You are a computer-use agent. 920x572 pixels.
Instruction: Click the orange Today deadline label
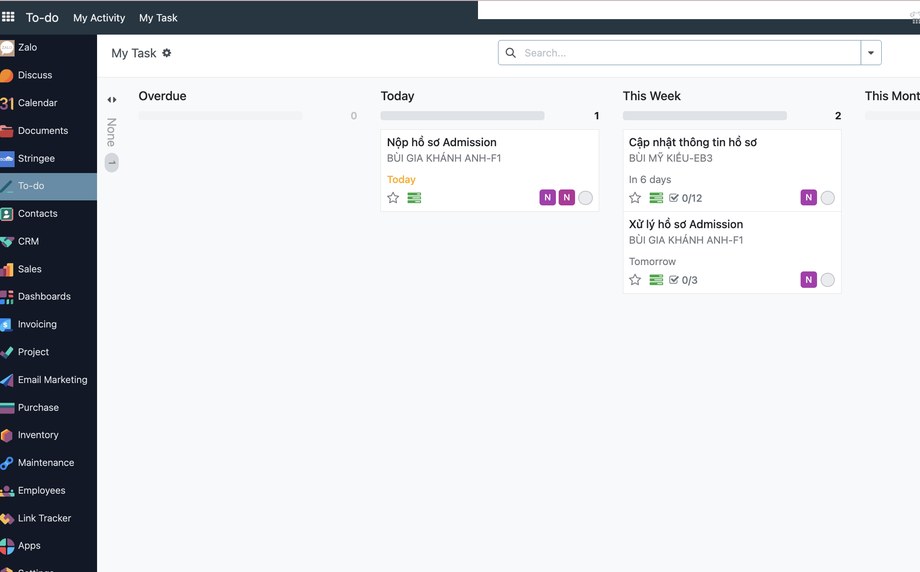tap(401, 180)
